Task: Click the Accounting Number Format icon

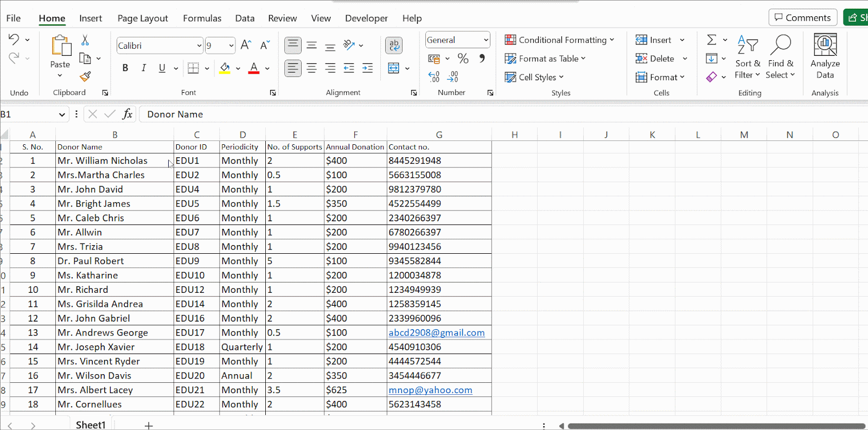Action: 434,59
